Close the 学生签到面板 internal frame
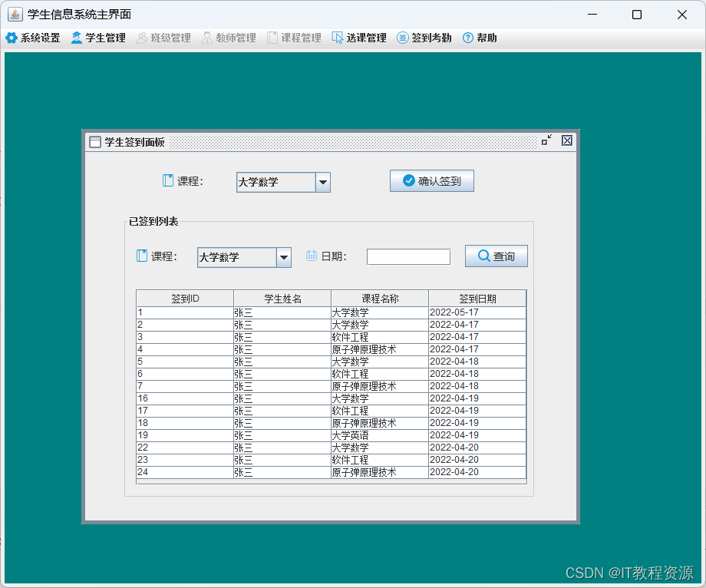This screenshot has height=588, width=706. point(567,140)
